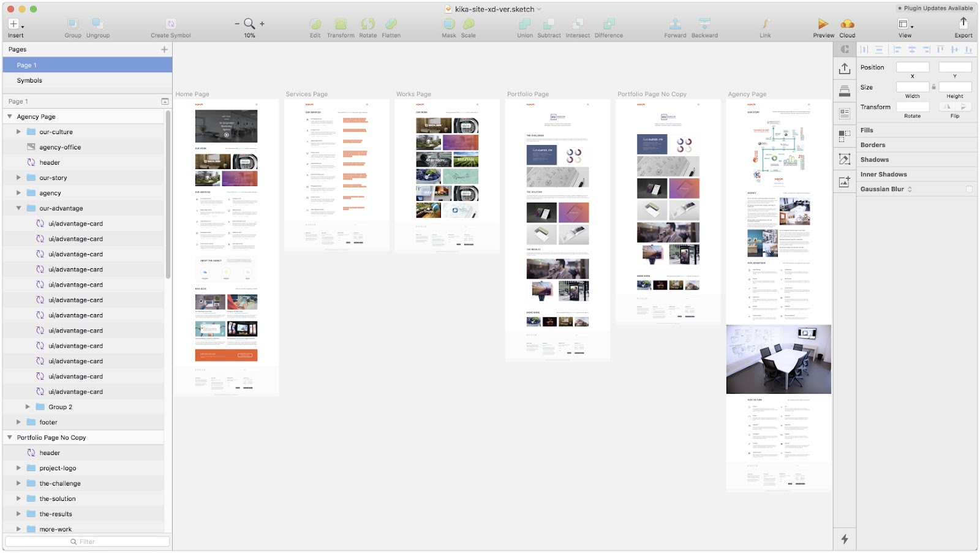Screen dimensions: 980x553
Task: Click the Mask tool icon
Action: [449, 24]
